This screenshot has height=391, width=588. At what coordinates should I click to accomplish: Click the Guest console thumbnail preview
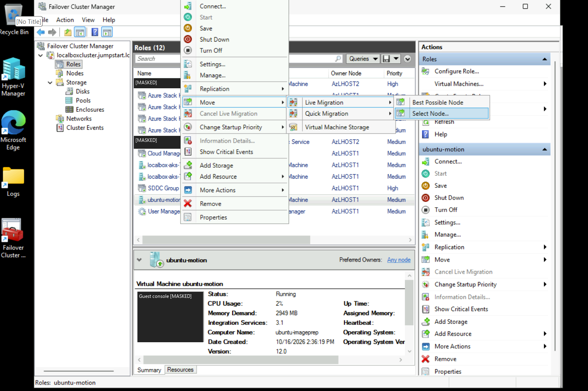pos(170,317)
